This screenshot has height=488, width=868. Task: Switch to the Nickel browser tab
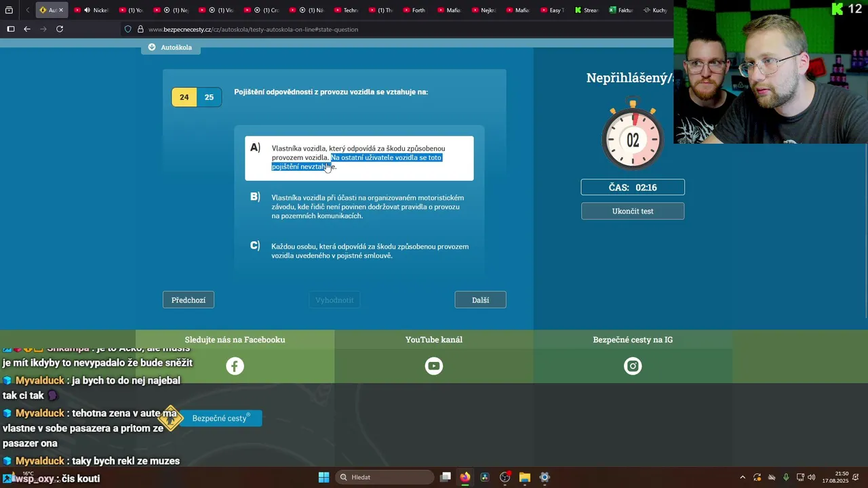pos(92,10)
